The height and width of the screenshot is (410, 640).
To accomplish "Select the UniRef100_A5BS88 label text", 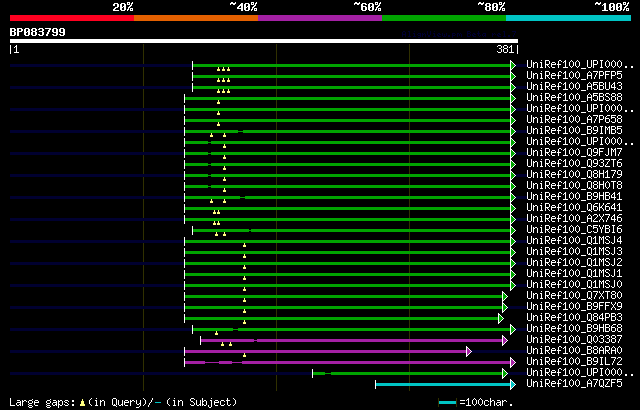I will coord(574,98).
